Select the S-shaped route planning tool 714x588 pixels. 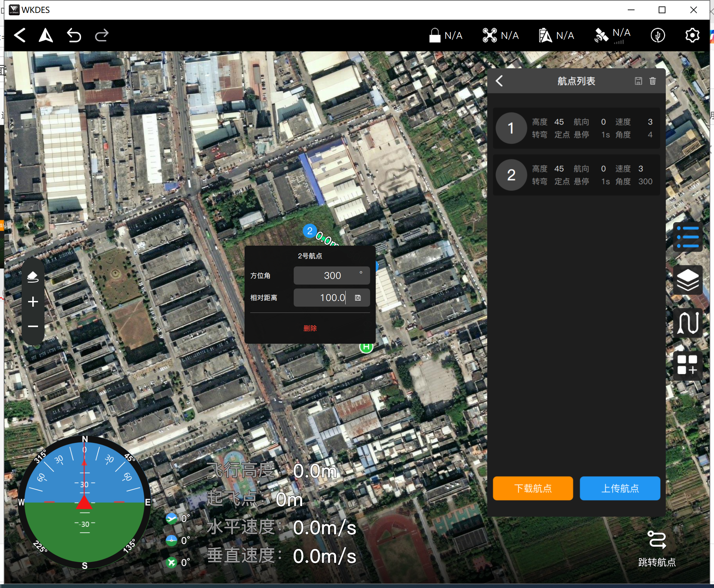point(688,323)
